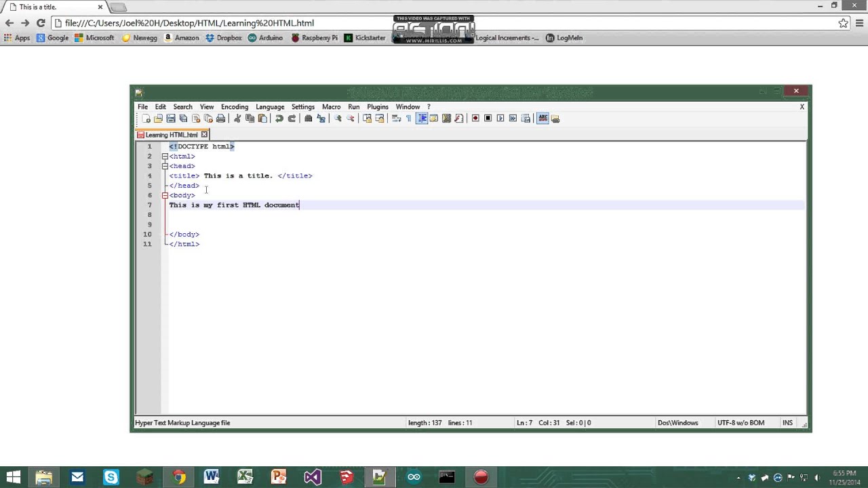The width and height of the screenshot is (868, 488).
Task: Click the last toolbar icon after ABC
Action: [x=555, y=119]
